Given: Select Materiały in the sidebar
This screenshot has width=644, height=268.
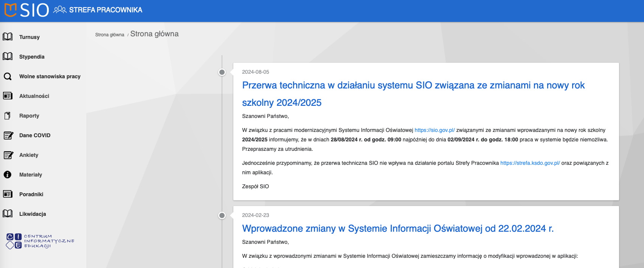Looking at the screenshot, I should click(x=31, y=175).
